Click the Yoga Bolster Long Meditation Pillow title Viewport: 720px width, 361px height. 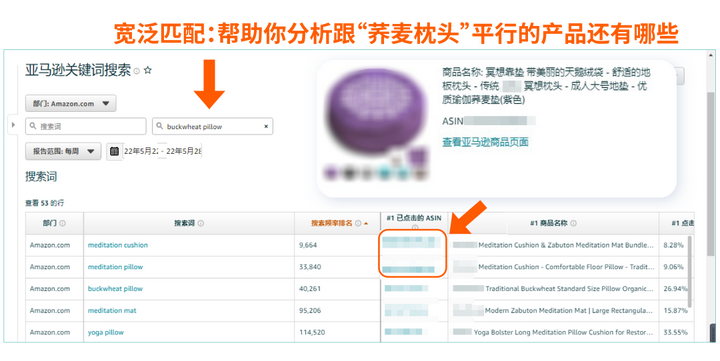tap(563, 333)
